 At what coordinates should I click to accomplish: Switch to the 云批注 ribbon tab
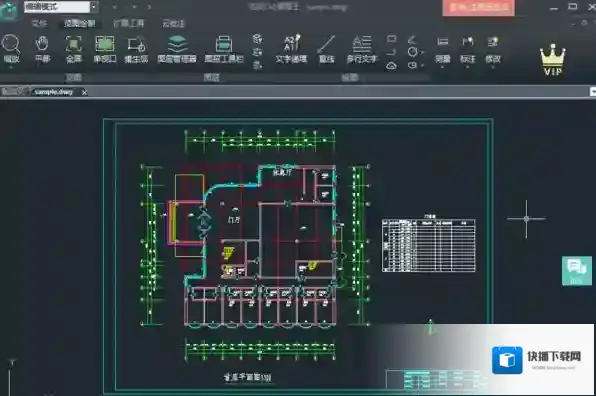(174, 23)
